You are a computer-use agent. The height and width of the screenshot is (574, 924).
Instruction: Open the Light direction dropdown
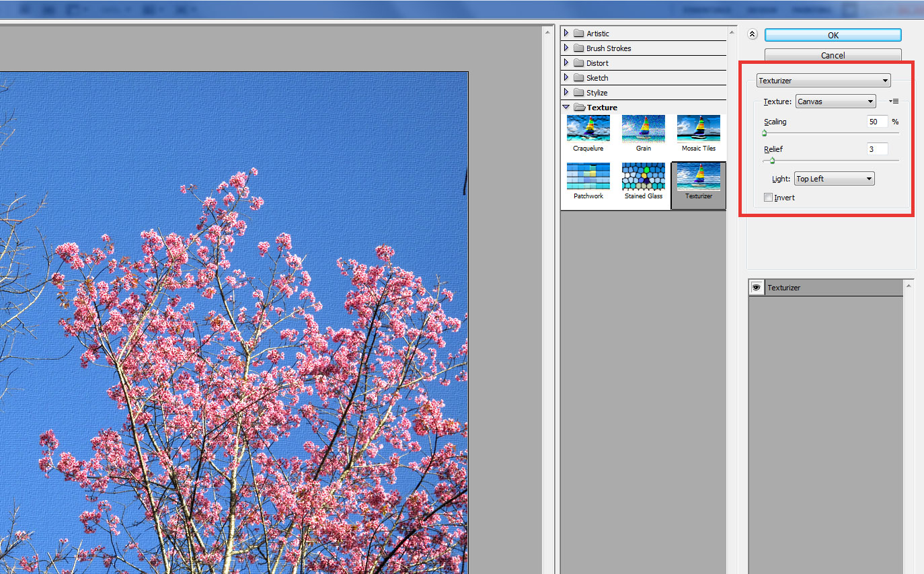click(833, 179)
